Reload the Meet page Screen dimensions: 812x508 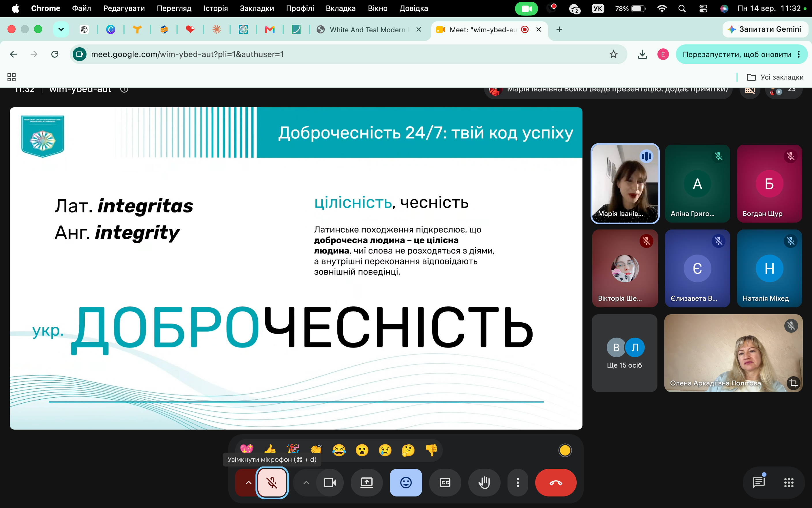tap(55, 54)
